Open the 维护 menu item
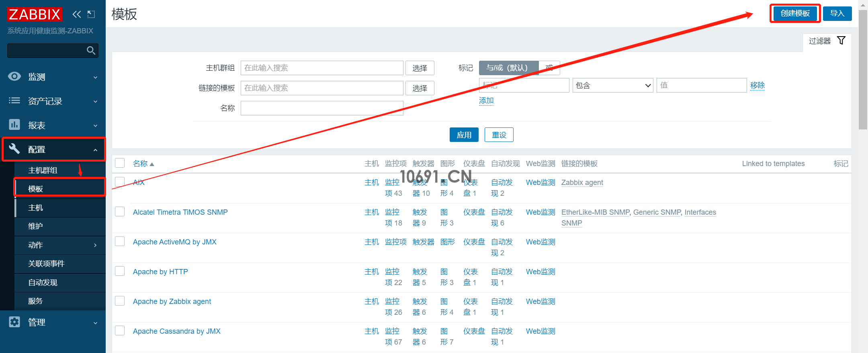Screen dimensions: 868x353 point(60,226)
